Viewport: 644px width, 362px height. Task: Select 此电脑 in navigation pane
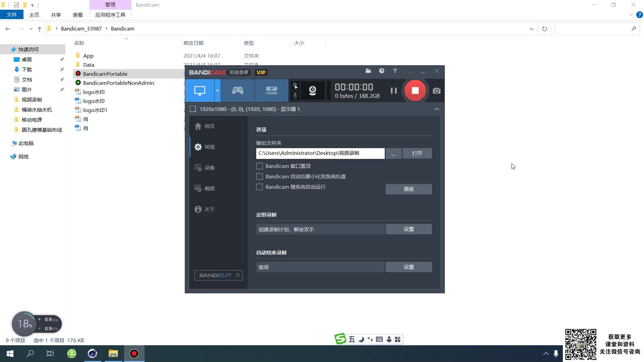pyautogui.click(x=26, y=143)
